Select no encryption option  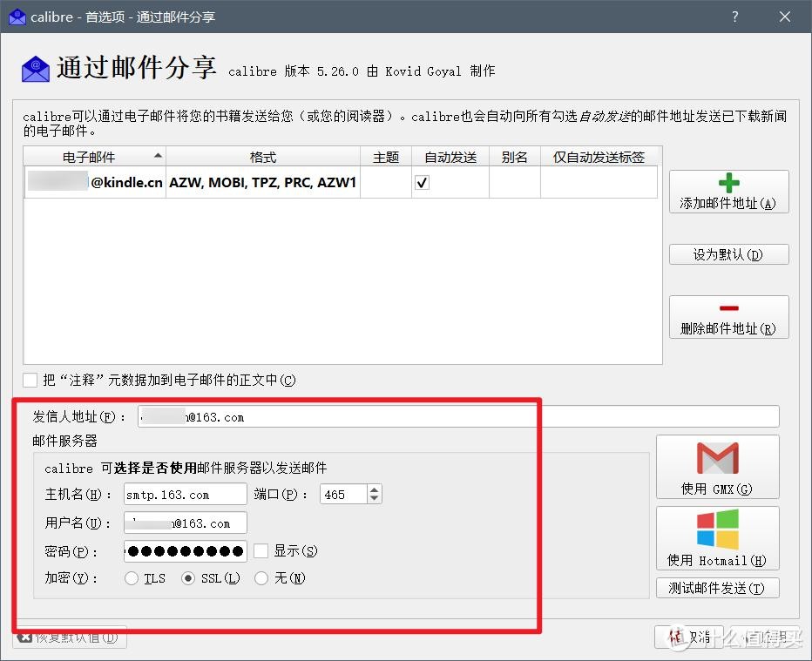[x=261, y=578]
